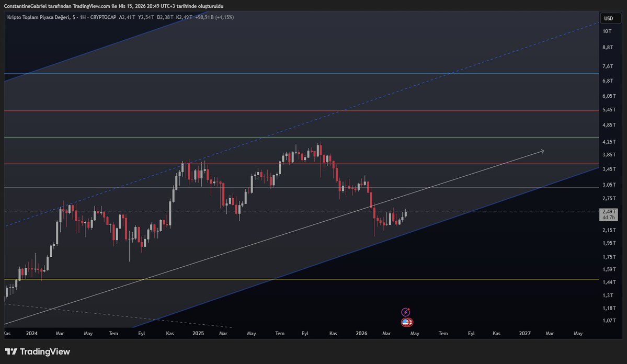Open the USD currency selector

pyautogui.click(x=610, y=18)
